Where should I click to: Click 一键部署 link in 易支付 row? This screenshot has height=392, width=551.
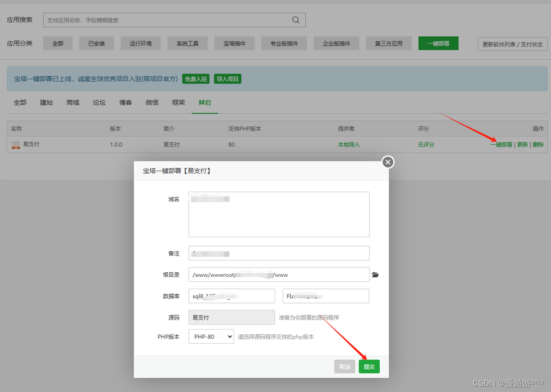pos(501,145)
